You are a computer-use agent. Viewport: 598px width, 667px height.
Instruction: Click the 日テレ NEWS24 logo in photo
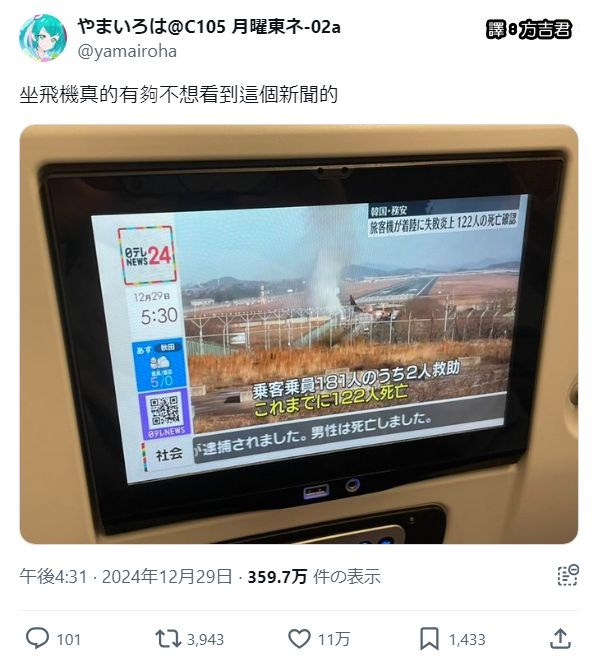point(148,255)
